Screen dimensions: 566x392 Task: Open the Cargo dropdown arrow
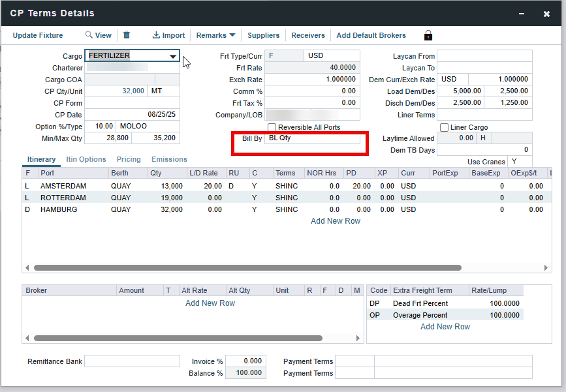coord(172,57)
